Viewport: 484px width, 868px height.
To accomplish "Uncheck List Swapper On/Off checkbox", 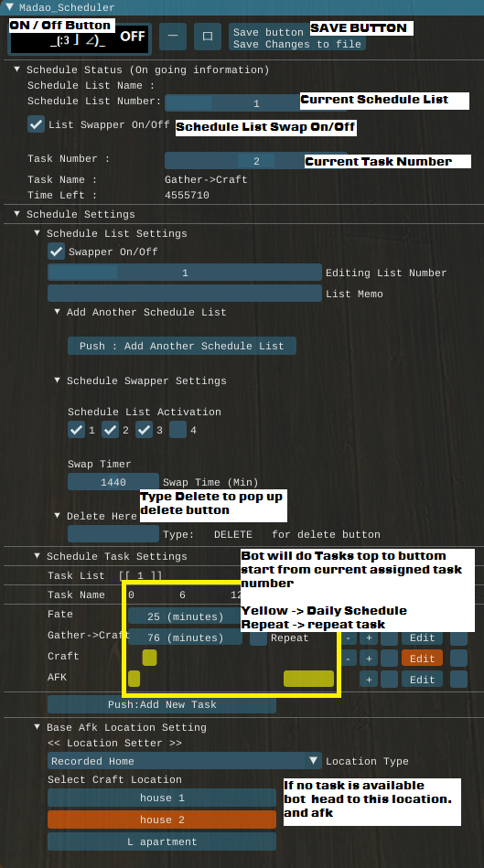I will (36, 124).
